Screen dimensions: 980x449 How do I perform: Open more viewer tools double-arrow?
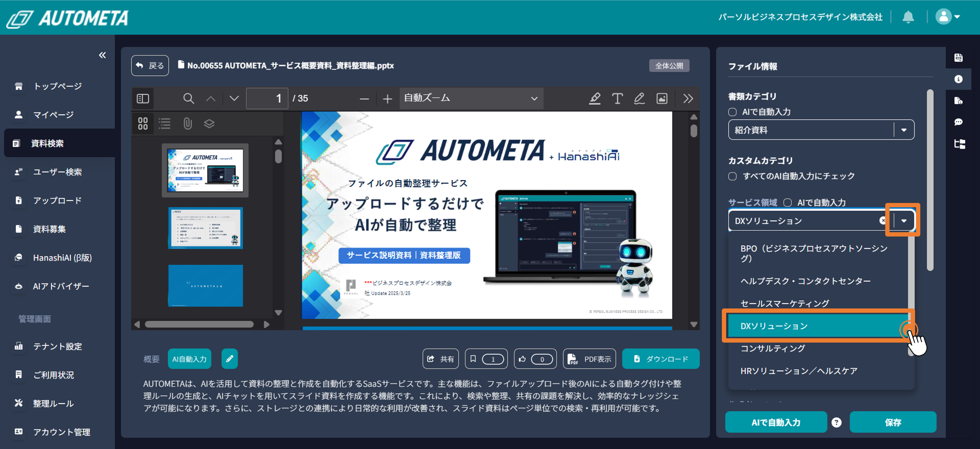[688, 98]
